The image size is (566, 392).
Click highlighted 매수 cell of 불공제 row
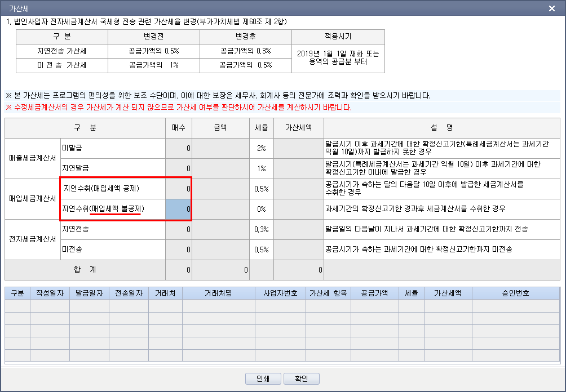point(178,209)
